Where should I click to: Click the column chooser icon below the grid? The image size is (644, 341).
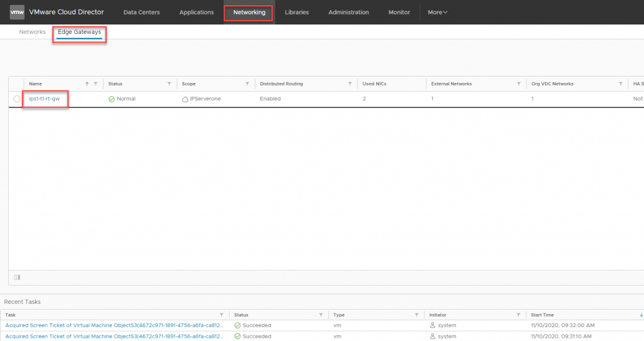(17, 277)
